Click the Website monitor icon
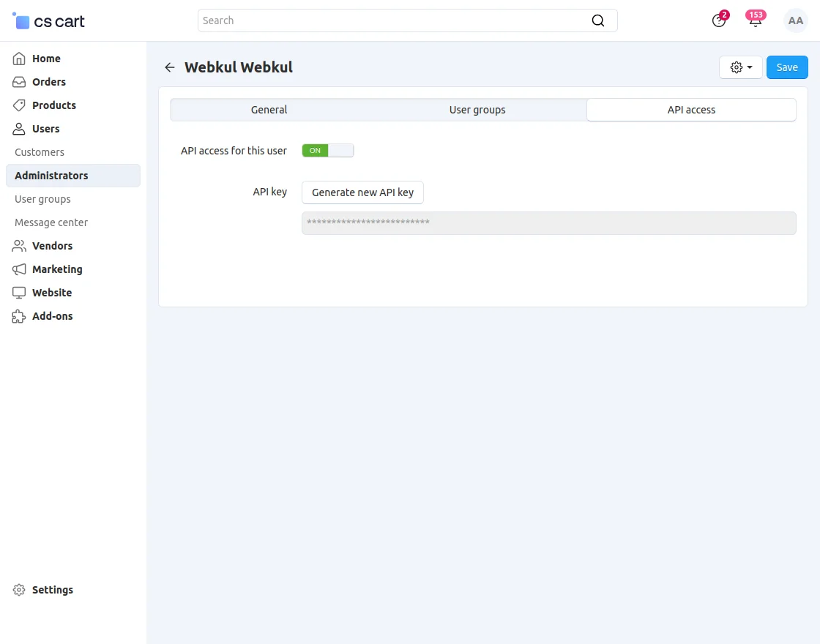820x644 pixels. 19,293
